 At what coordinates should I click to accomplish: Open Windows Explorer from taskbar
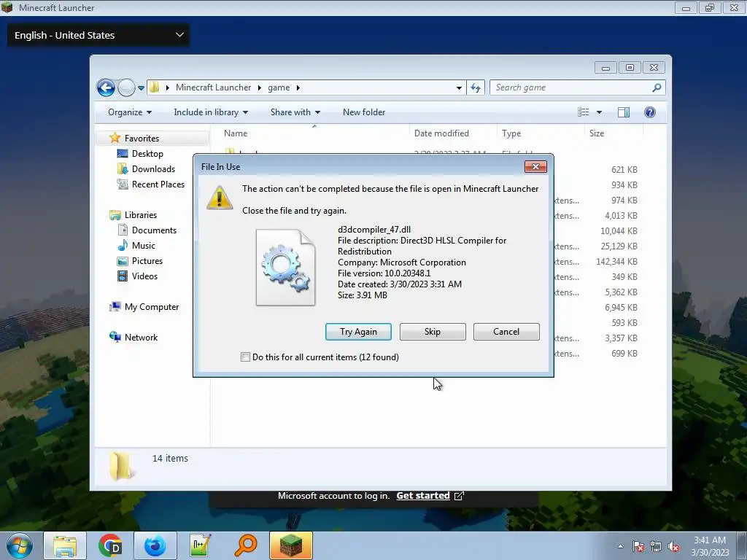(65, 545)
